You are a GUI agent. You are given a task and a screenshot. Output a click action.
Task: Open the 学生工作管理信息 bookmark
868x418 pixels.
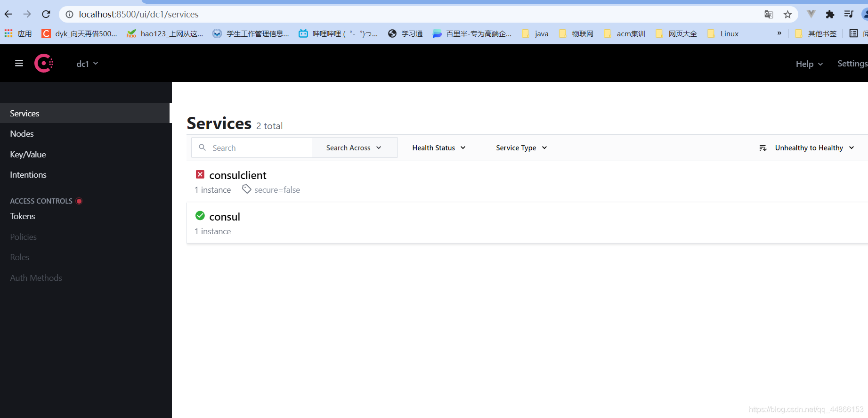(251, 33)
